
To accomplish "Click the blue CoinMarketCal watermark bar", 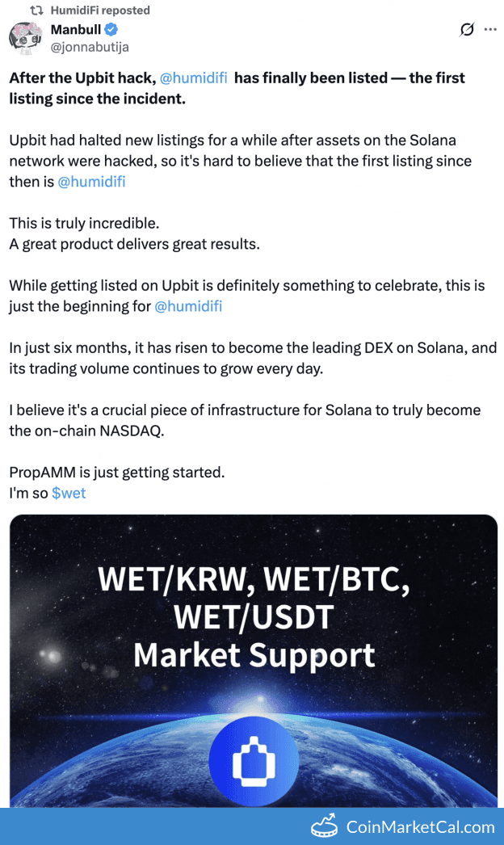I will point(252,827).
